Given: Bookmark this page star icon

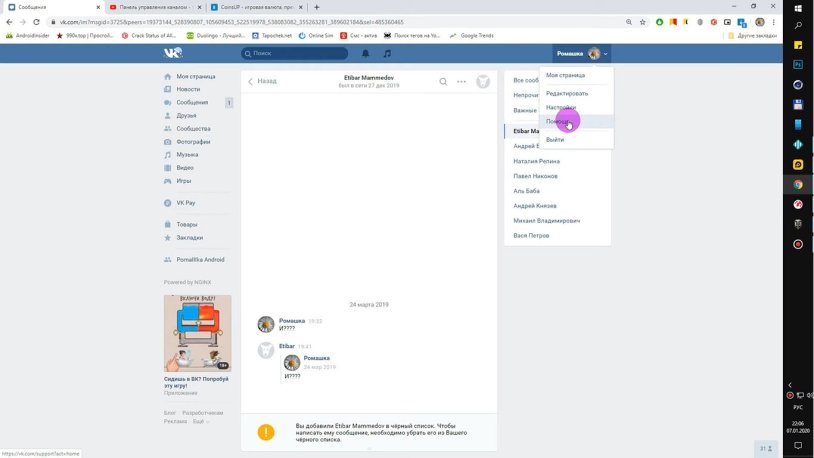Looking at the screenshot, I should pyautogui.click(x=643, y=22).
